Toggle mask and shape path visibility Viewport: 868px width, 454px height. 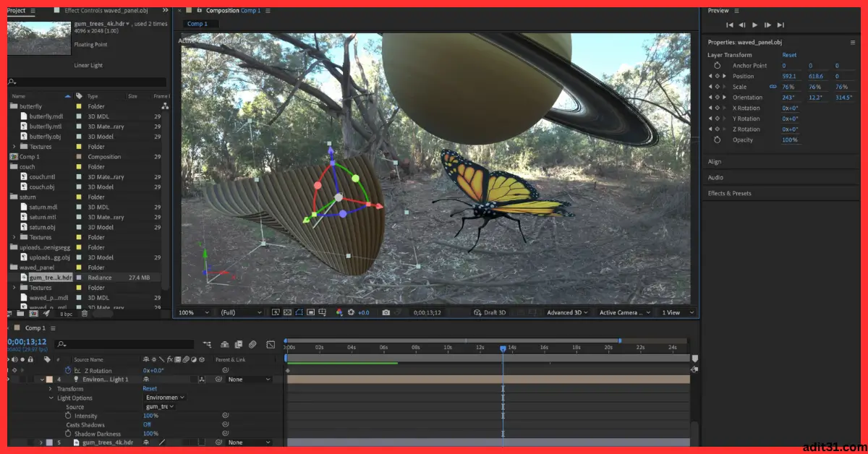pos(299,312)
